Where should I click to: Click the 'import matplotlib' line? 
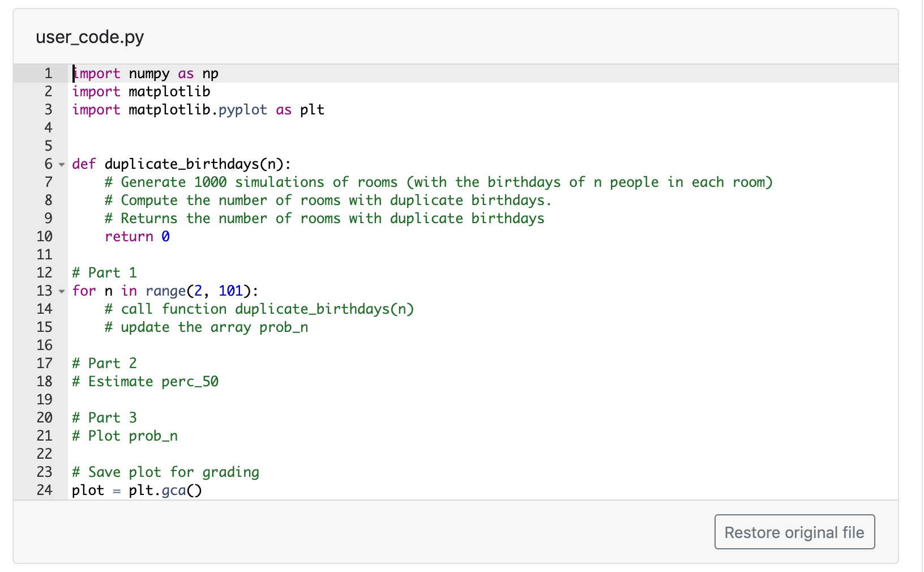[141, 92]
